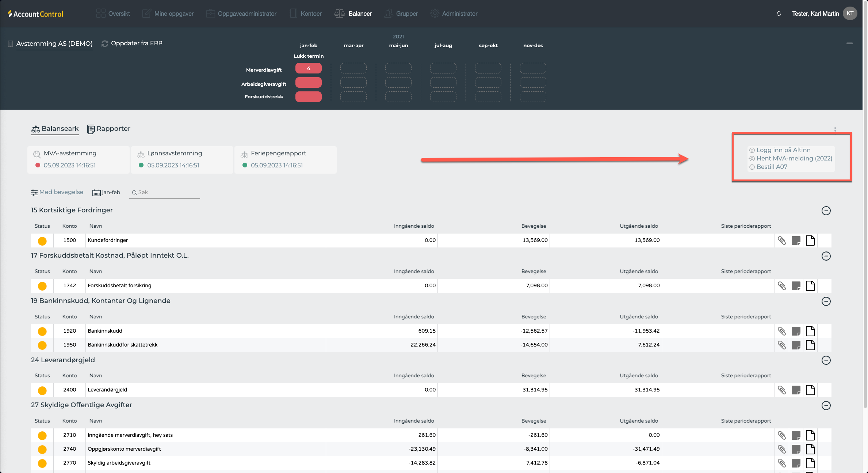Collapse the 15 Kortsiktige Fordringer section
868x473 pixels.
click(x=826, y=211)
